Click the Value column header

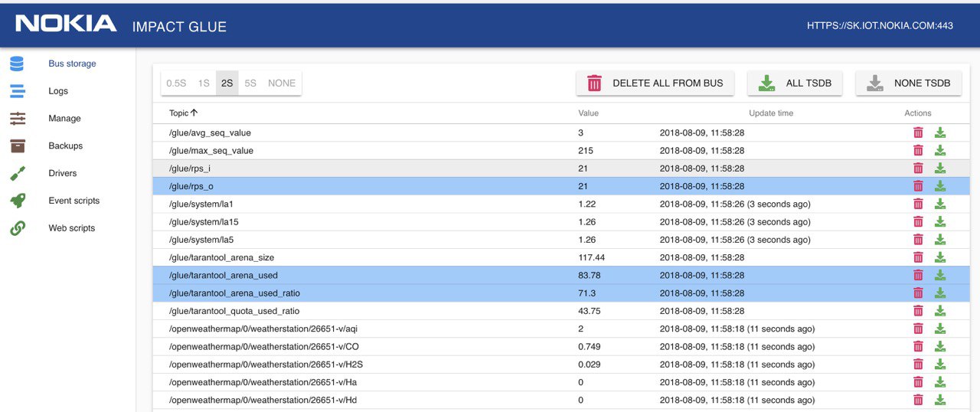pos(588,113)
